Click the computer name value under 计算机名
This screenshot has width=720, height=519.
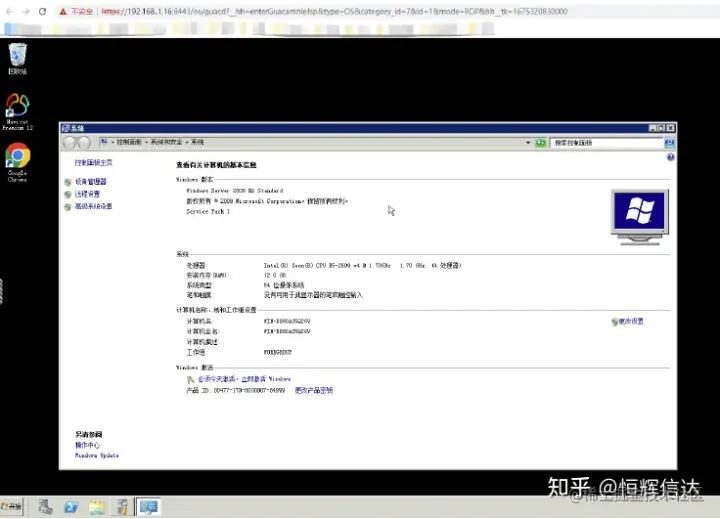click(287, 321)
